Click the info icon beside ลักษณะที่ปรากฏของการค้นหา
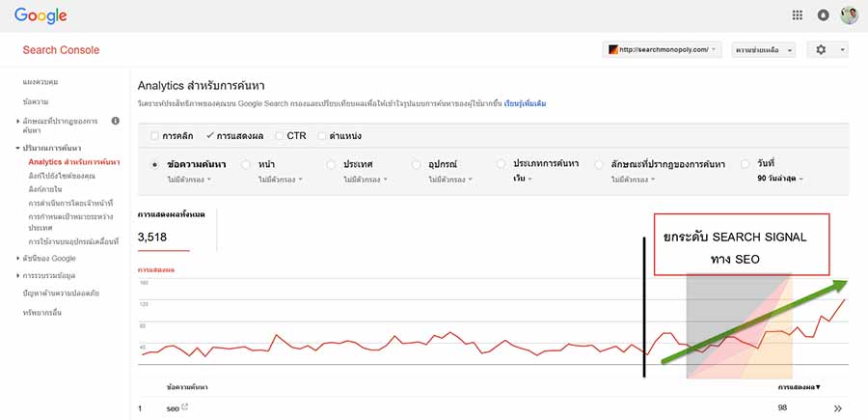 (115, 121)
